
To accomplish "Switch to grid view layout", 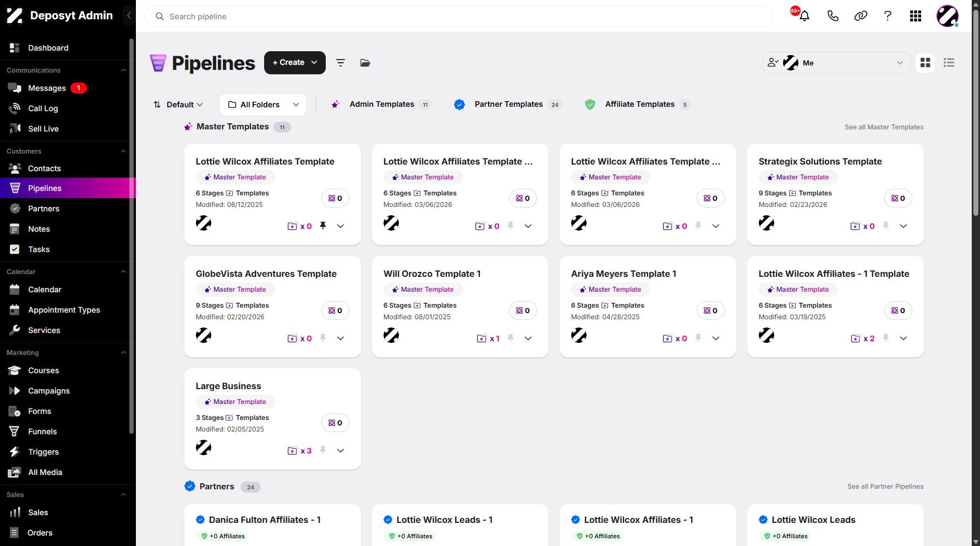I will click(x=926, y=63).
